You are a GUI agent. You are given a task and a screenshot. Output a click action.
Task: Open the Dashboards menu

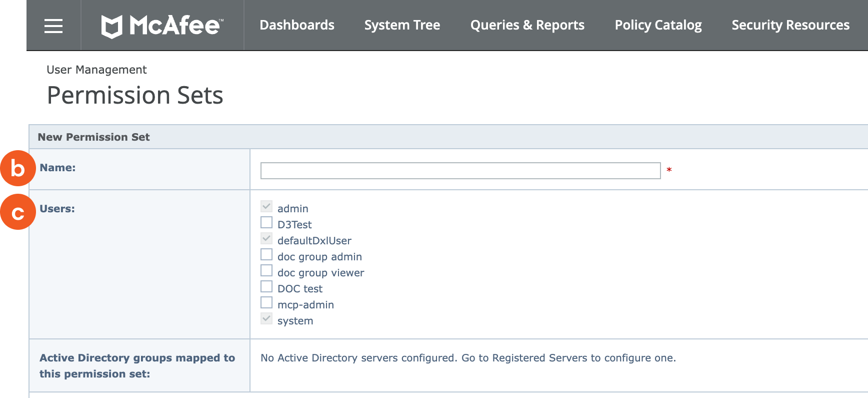point(297,25)
